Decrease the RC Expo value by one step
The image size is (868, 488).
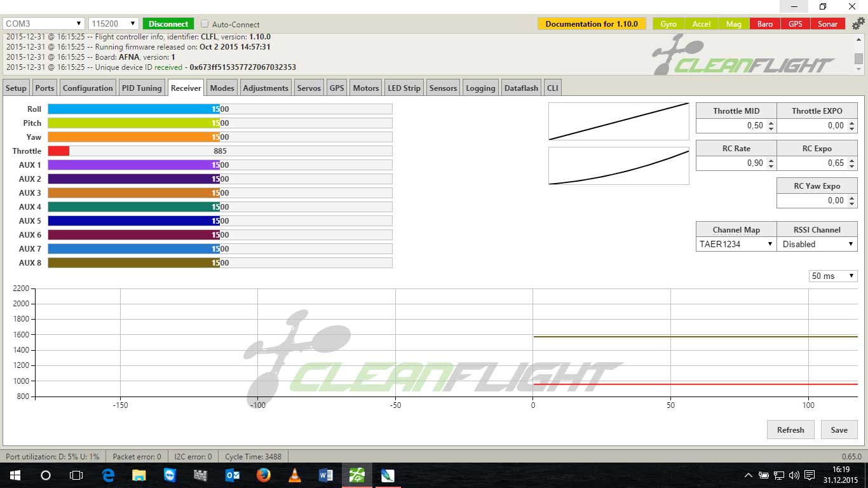[852, 166]
